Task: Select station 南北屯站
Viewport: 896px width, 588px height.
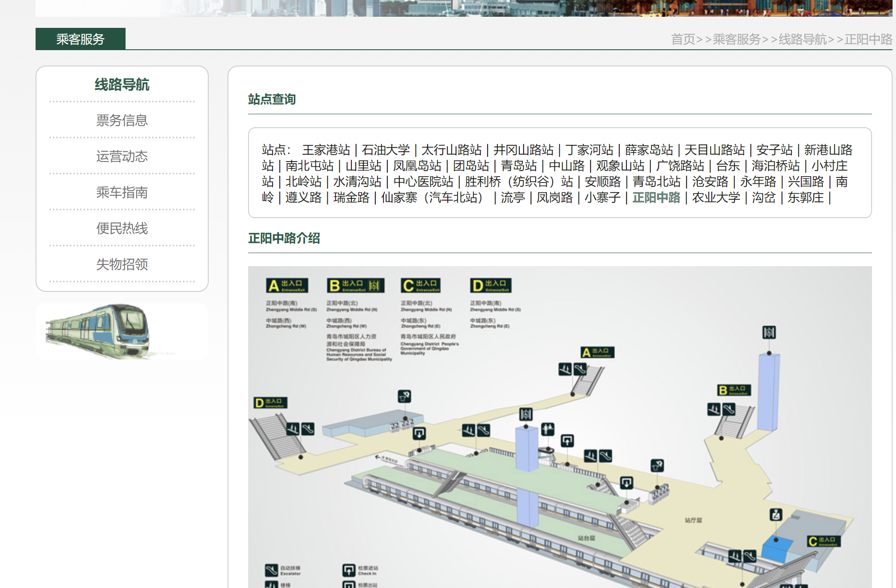Action: coord(309,166)
